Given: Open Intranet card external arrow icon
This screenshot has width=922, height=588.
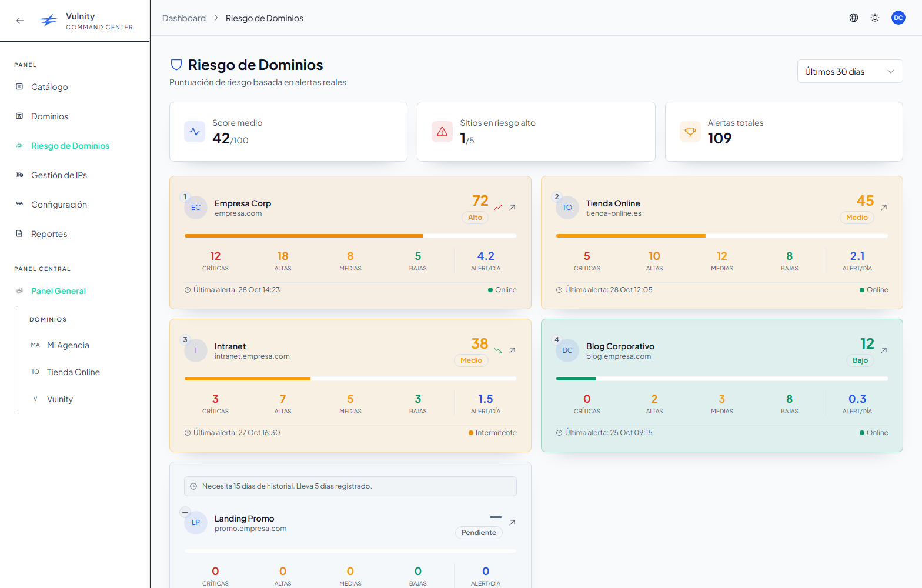Looking at the screenshot, I should coord(512,350).
